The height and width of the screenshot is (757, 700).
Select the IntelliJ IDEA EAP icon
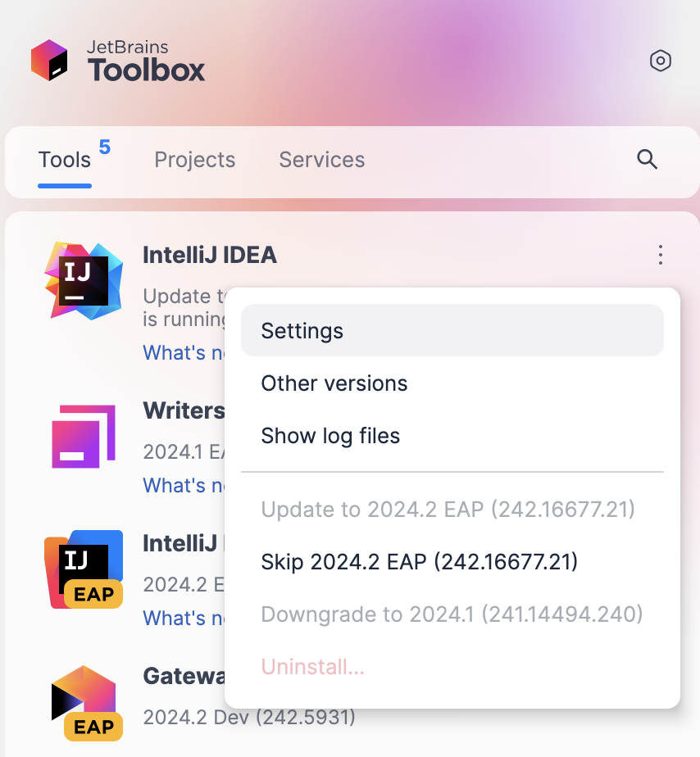(84, 569)
